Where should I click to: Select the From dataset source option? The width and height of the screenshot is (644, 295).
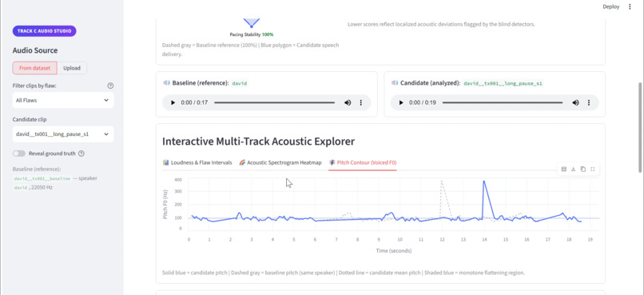(x=34, y=68)
